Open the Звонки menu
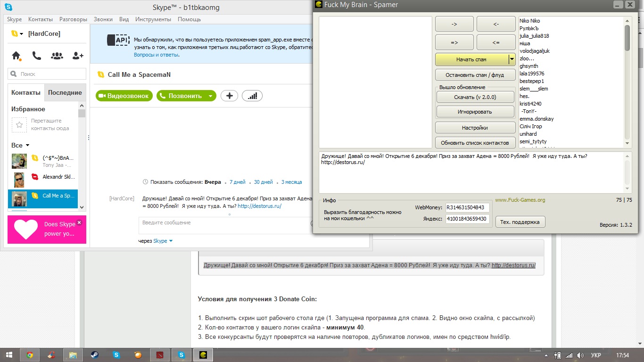 coord(103,19)
